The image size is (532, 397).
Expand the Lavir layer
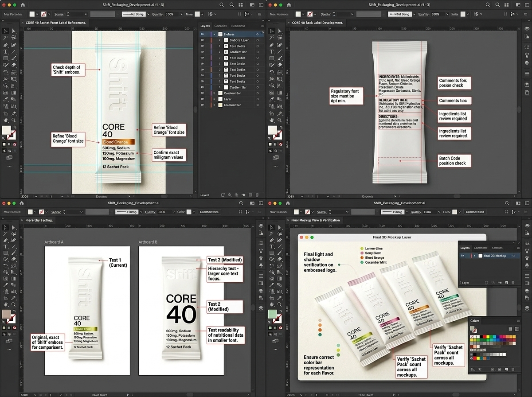tap(215, 99)
